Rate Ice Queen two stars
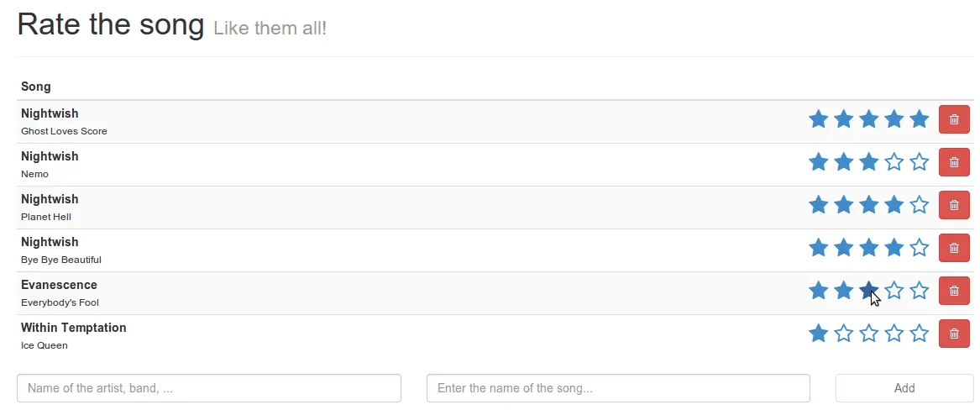Image resolution: width=980 pixels, height=410 pixels. 844,334
